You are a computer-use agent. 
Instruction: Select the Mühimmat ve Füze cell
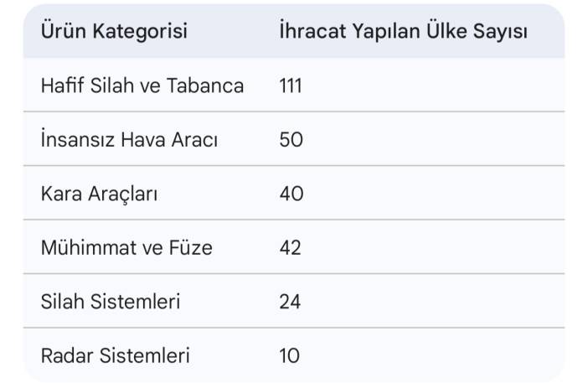coord(126,248)
